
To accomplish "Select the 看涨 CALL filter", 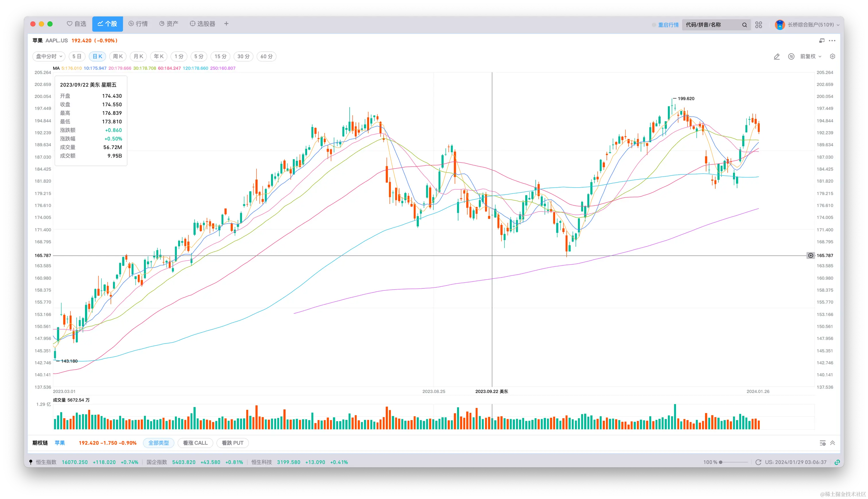I will pyautogui.click(x=195, y=443).
